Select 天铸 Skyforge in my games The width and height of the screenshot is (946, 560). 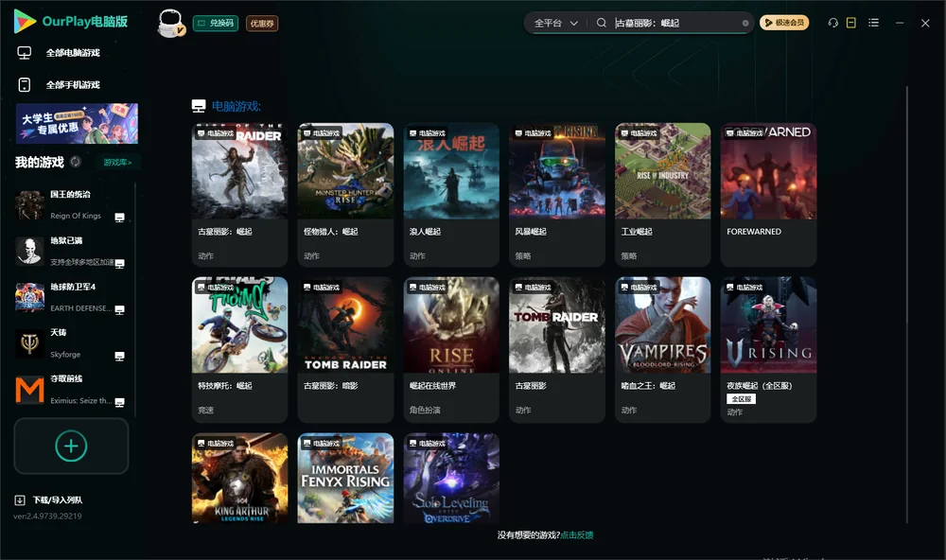coord(71,343)
